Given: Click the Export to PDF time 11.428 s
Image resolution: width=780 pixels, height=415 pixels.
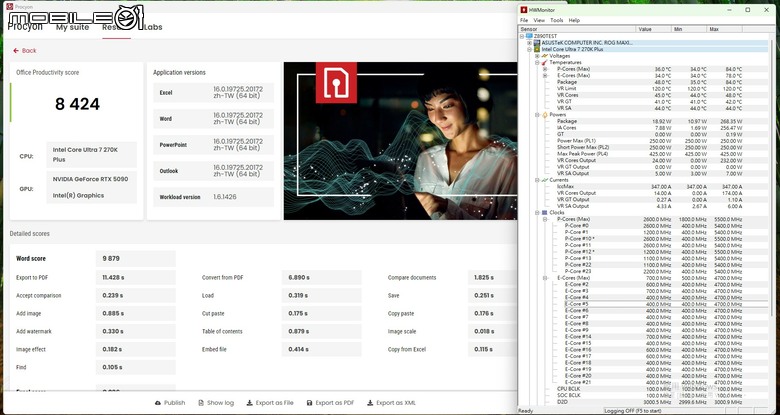Looking at the screenshot, I should click(135, 278).
